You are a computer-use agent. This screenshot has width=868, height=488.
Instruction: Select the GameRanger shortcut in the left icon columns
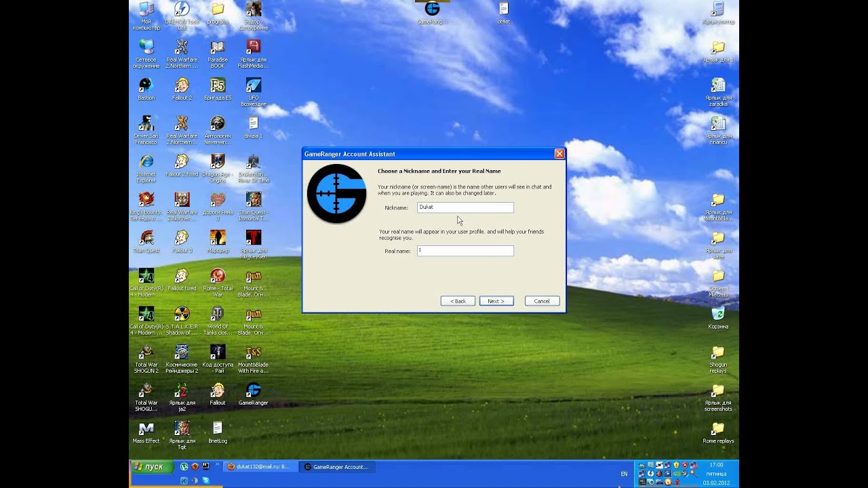click(x=253, y=394)
